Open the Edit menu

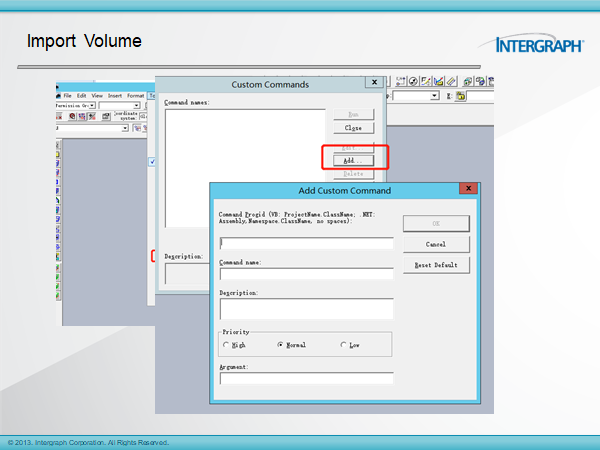pyautogui.click(x=82, y=96)
